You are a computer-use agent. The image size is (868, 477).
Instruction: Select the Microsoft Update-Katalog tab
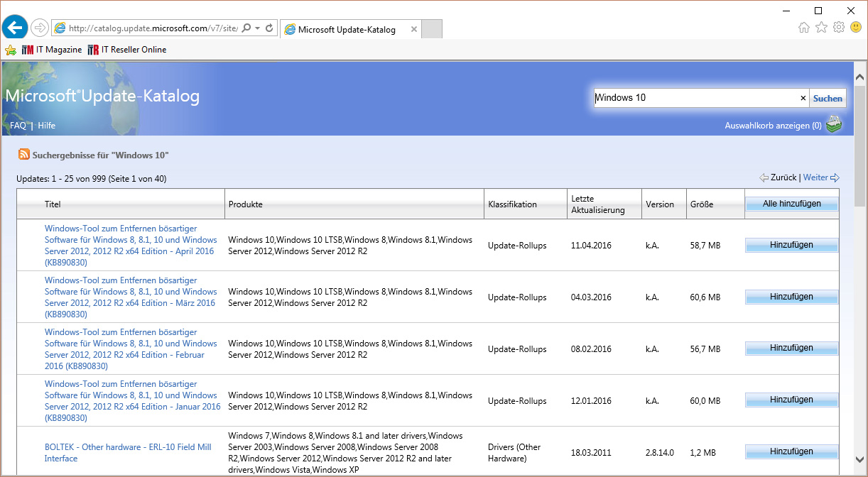(x=351, y=29)
